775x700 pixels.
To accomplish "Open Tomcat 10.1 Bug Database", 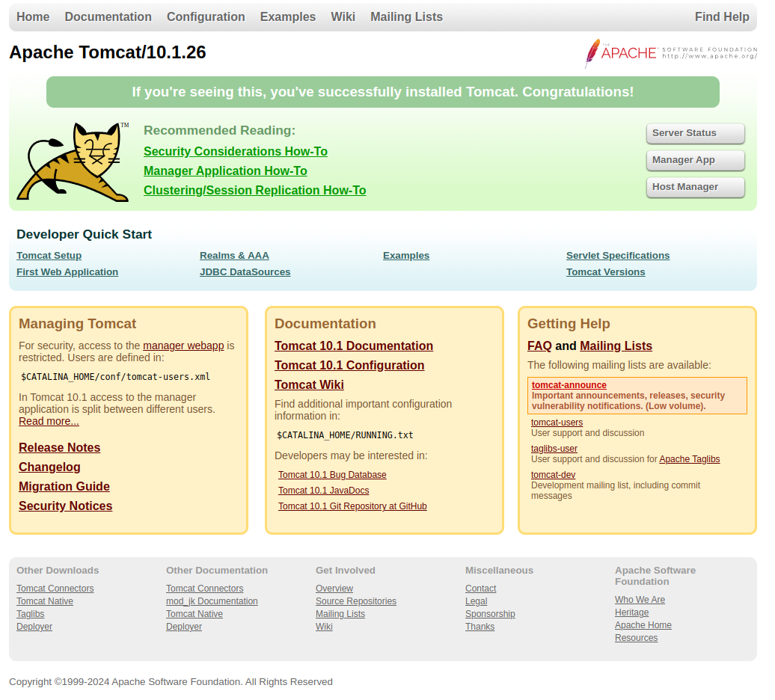I will click(x=332, y=475).
